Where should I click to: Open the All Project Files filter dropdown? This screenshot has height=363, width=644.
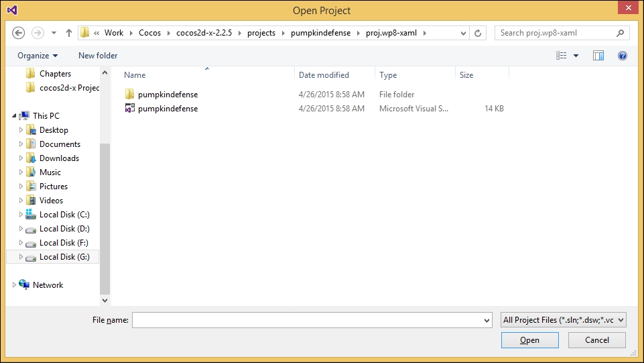coord(563,320)
